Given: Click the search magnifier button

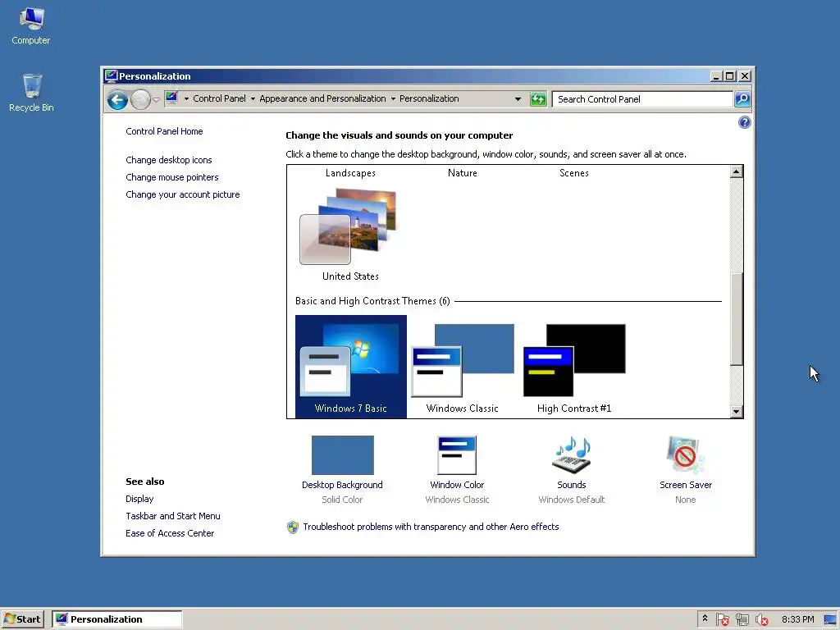Looking at the screenshot, I should point(742,99).
